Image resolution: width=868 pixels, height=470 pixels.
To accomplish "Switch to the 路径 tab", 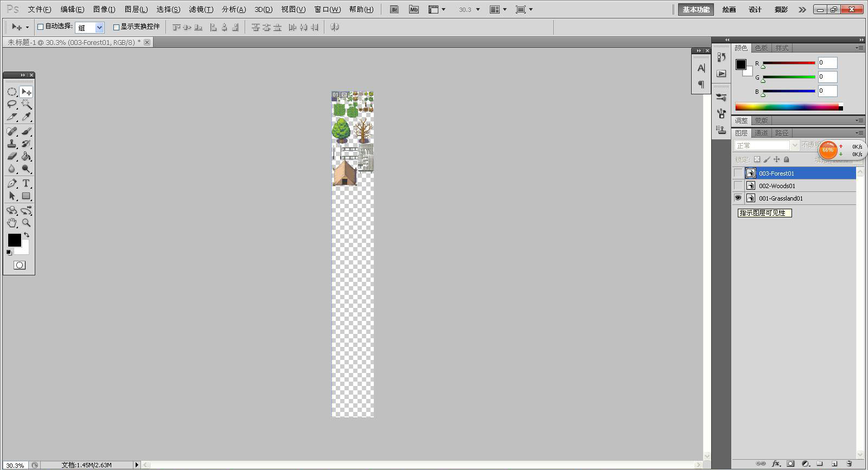I will tap(782, 133).
